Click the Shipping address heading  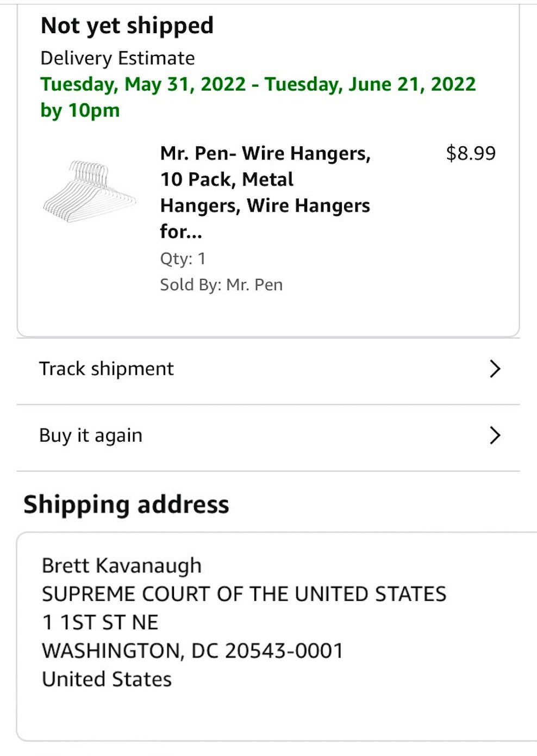126,505
